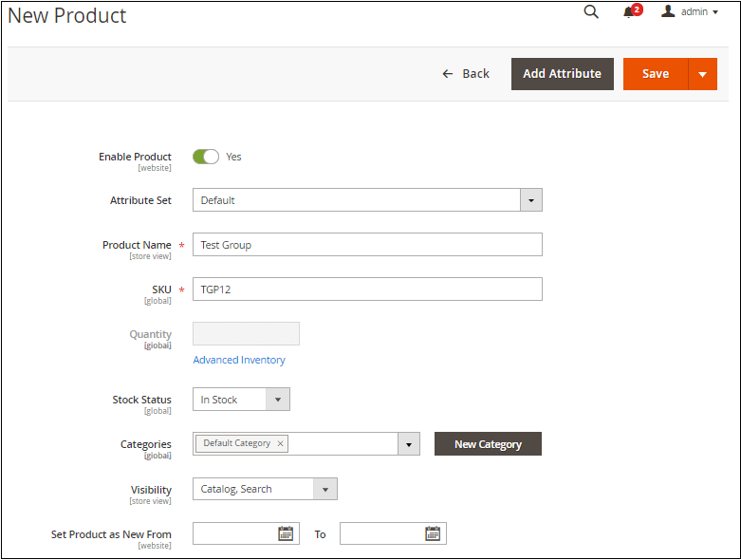The image size is (741, 560).
Task: Click the Enable Product label
Action: pyautogui.click(x=135, y=157)
